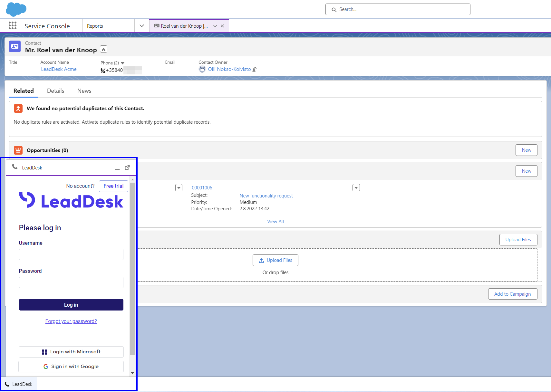Click the Opportunities (0) heading
This screenshot has width=551, height=392.
(x=47, y=150)
